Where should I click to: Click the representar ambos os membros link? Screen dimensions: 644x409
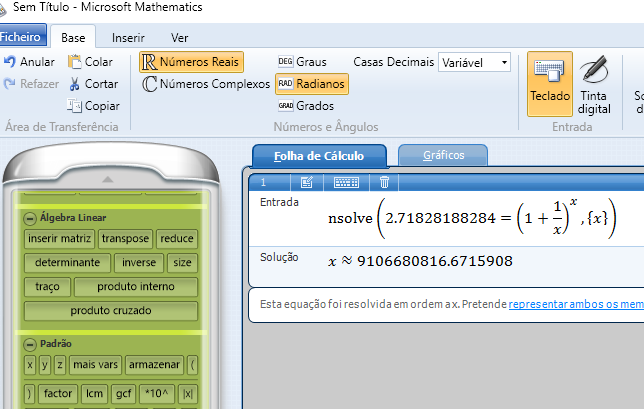tap(576, 304)
